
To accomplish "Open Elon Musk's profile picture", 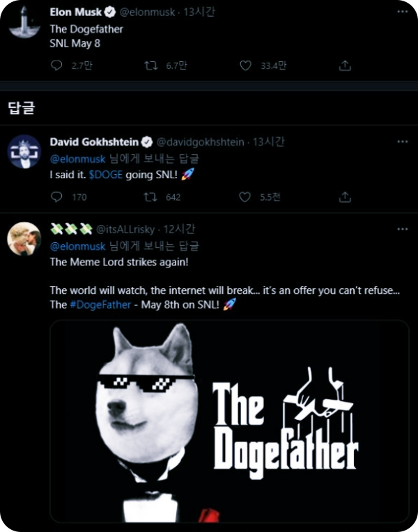I will coord(24,22).
